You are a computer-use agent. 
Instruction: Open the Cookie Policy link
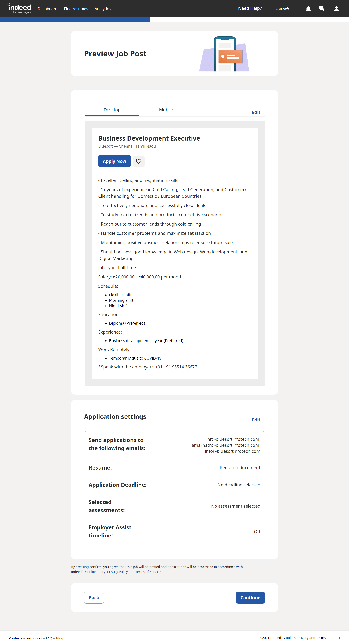[x=95, y=572]
